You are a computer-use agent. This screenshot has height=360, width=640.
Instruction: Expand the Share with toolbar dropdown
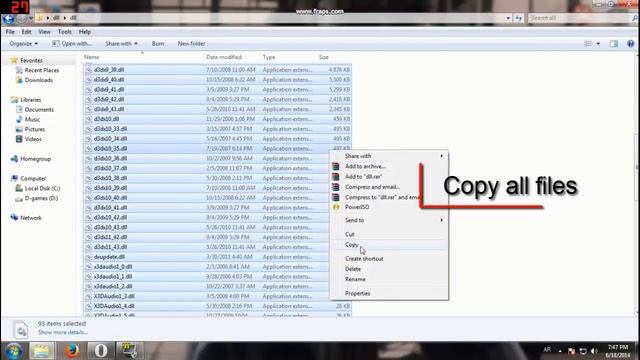coord(121,44)
